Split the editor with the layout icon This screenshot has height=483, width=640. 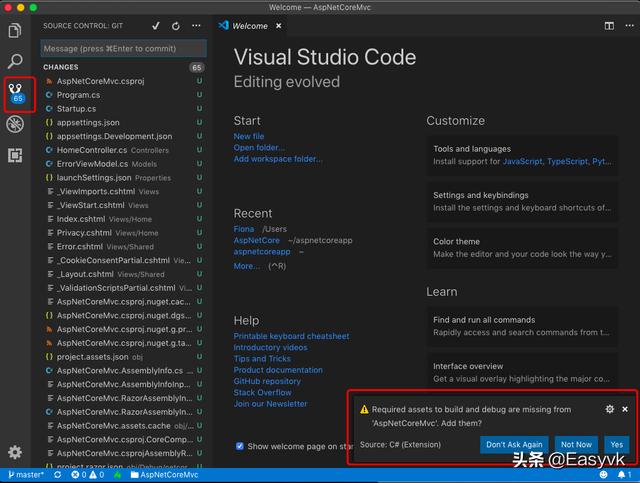click(x=609, y=26)
